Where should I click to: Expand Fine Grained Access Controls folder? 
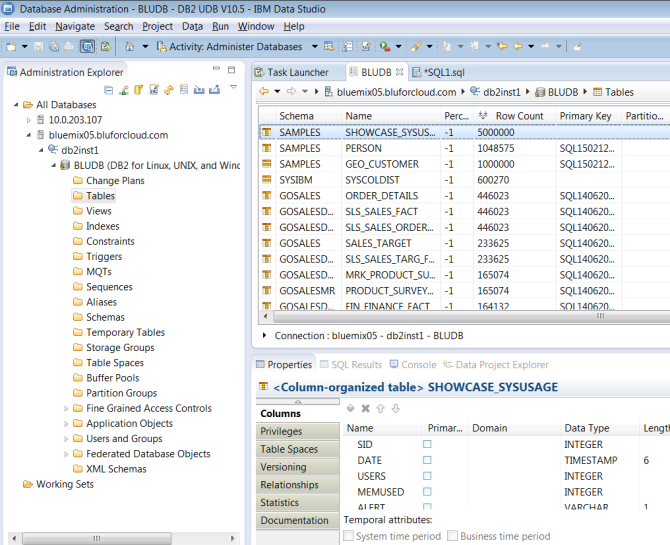tap(66, 409)
